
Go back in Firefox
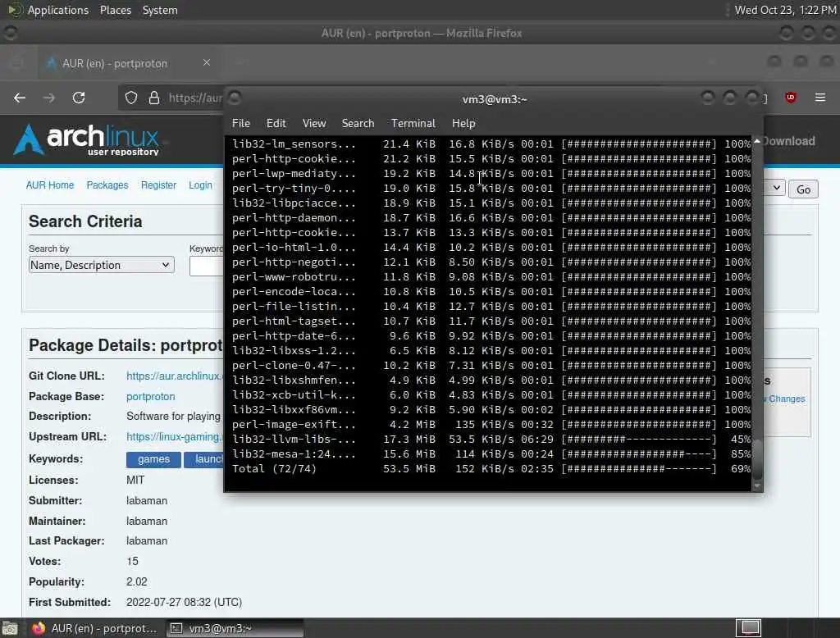[x=20, y=98]
